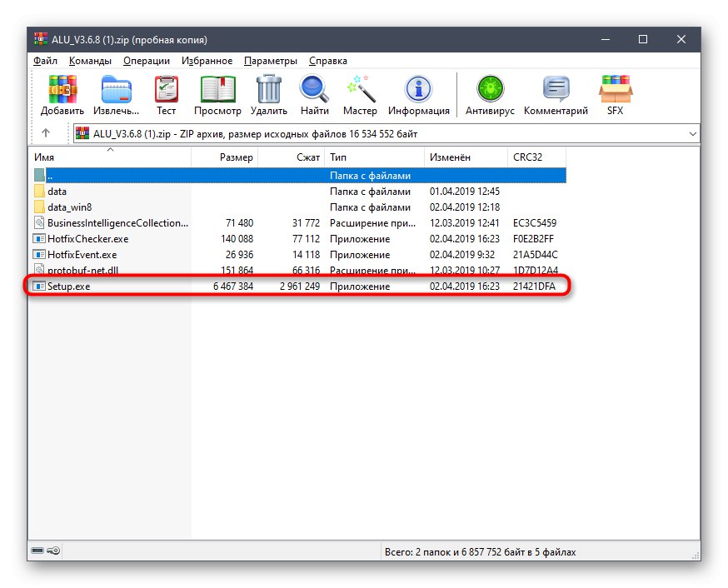Click the HotfixChecker.exe file icon
This screenshot has width=728, height=588.
click(39, 238)
